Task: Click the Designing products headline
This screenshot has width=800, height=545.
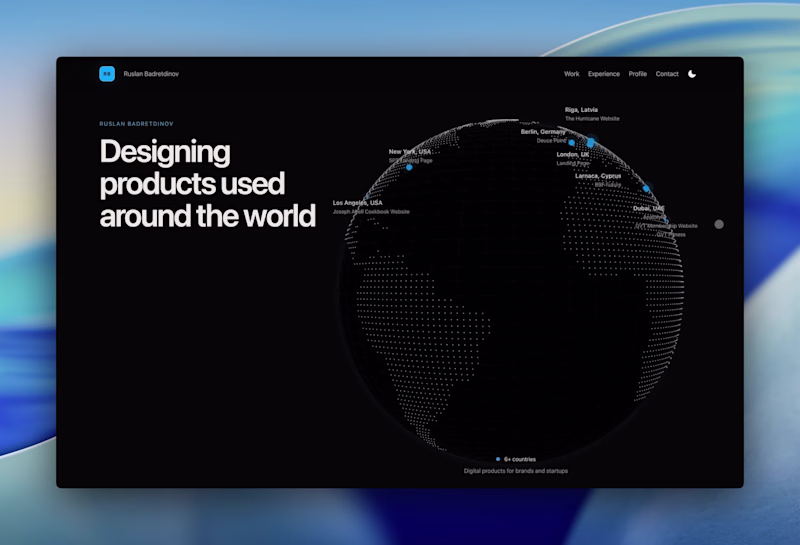Action: 208,184
